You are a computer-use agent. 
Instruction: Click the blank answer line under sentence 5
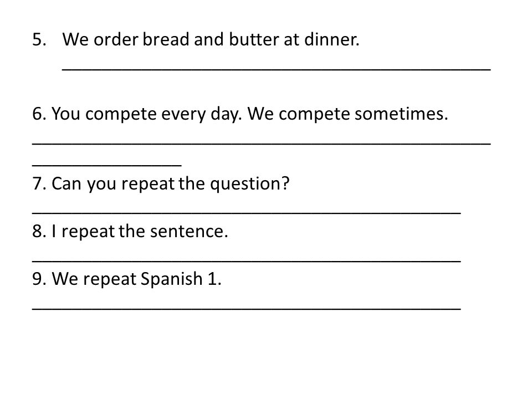276,70
